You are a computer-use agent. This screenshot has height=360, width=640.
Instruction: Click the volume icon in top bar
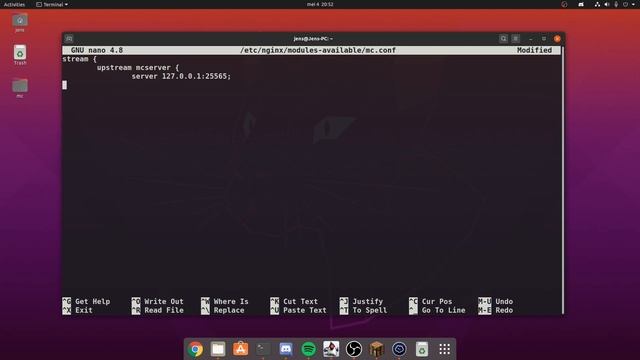click(x=607, y=4)
